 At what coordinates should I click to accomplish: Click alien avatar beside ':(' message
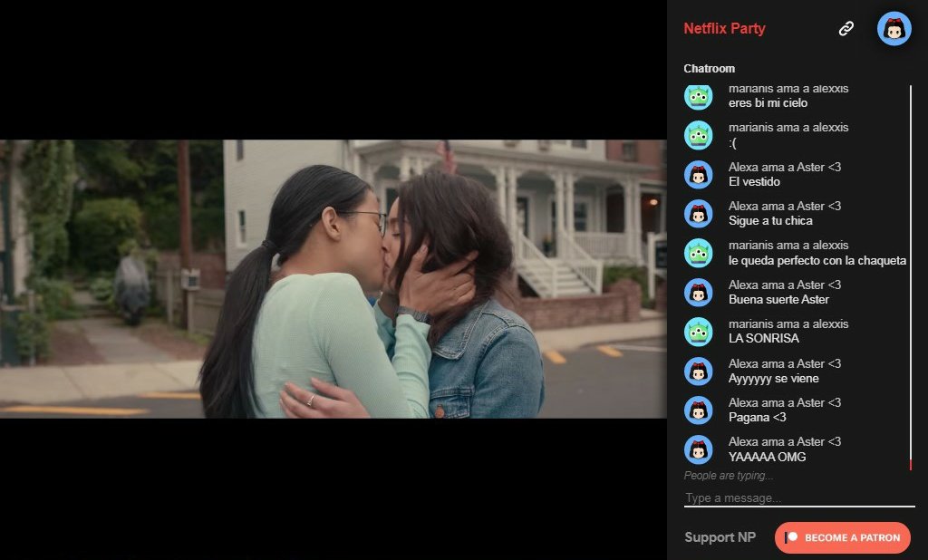coord(699,135)
